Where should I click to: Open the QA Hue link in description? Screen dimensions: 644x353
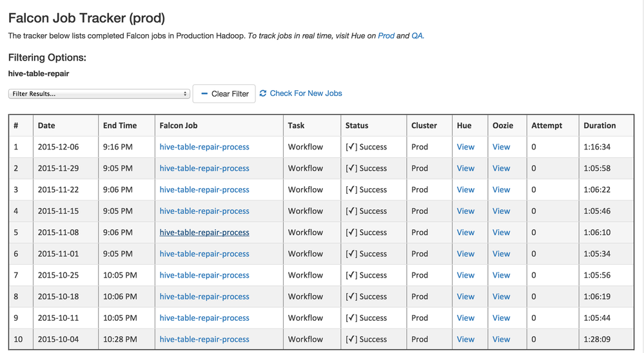417,35
